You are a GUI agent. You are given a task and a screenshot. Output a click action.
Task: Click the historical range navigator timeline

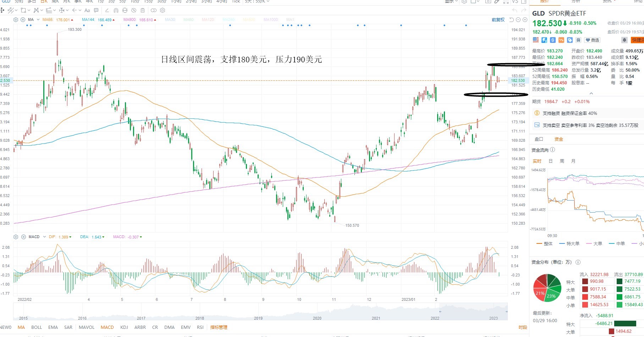(260, 312)
